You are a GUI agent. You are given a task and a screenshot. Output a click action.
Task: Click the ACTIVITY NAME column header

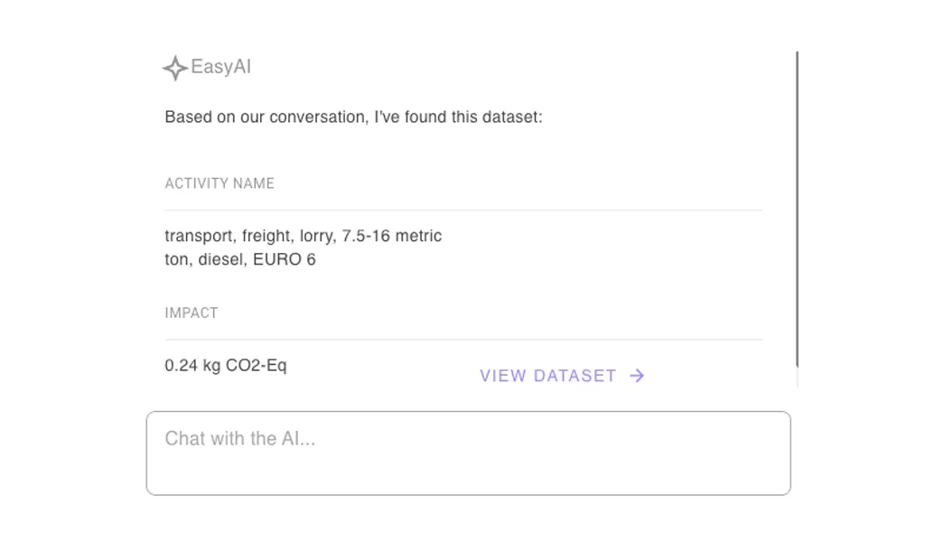(220, 183)
